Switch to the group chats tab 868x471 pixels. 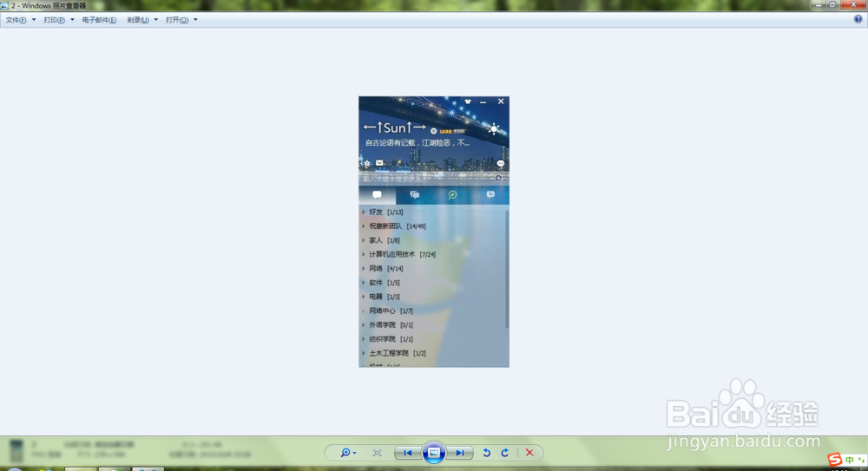point(415,195)
